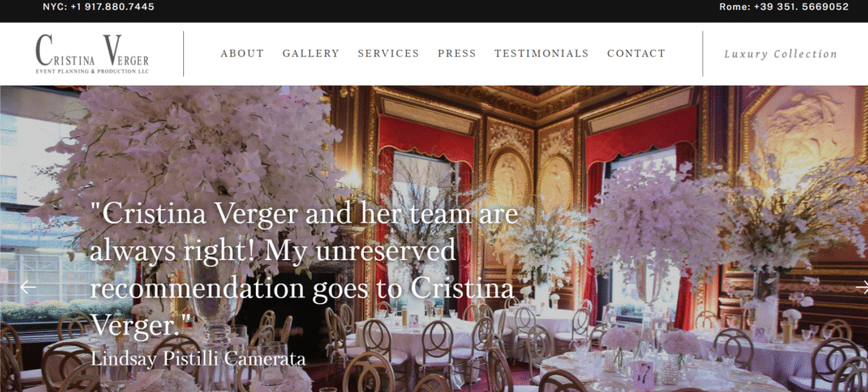Advance the slideshow with the right arrow
868x392 pixels.
click(862, 287)
